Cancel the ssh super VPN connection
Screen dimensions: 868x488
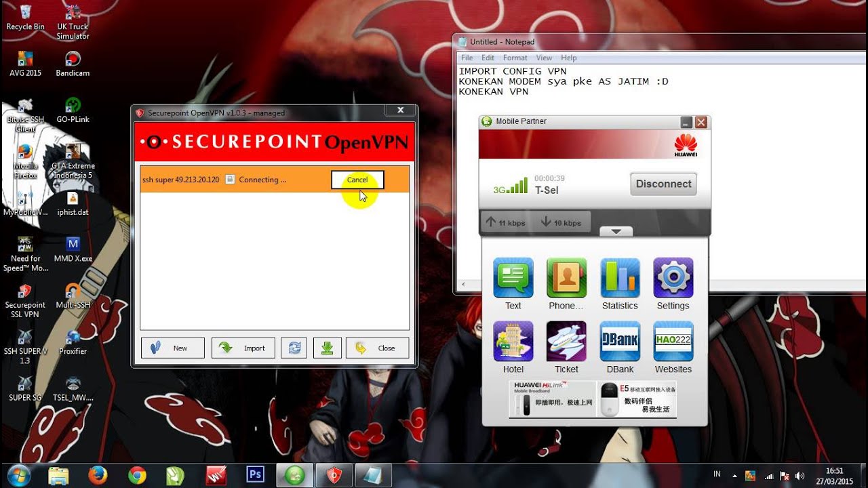[x=357, y=180]
